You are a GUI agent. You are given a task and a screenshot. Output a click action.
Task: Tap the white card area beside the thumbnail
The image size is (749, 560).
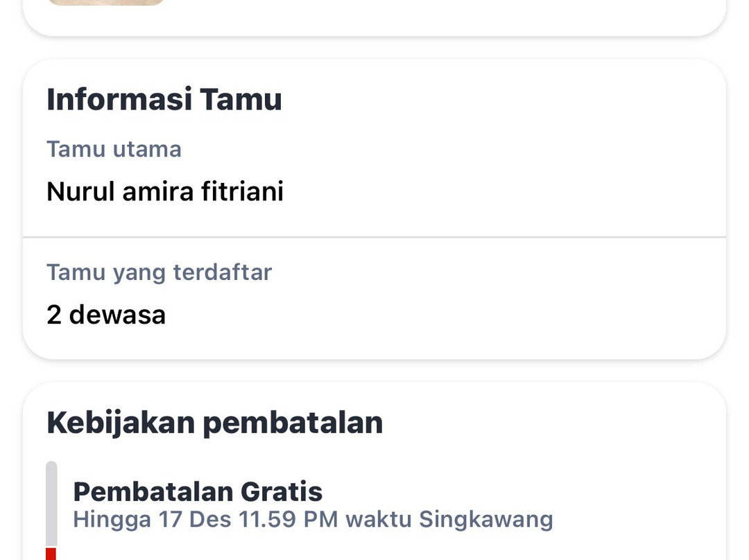pyautogui.click(x=444, y=14)
